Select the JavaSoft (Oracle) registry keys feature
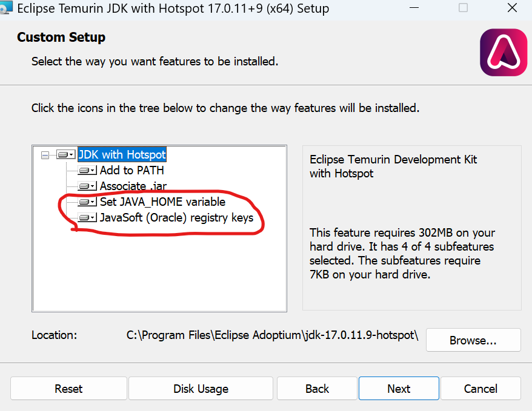532x411 pixels. 176,217
